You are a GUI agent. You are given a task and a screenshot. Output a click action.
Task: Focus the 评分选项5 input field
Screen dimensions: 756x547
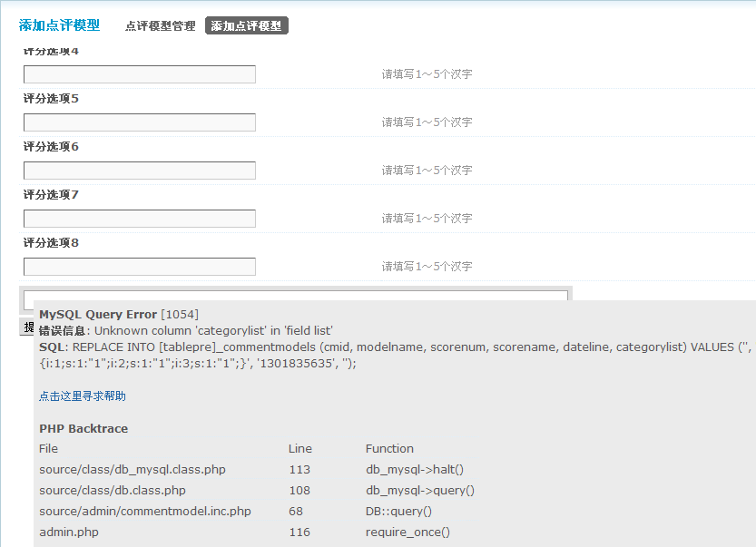pyautogui.click(x=140, y=122)
